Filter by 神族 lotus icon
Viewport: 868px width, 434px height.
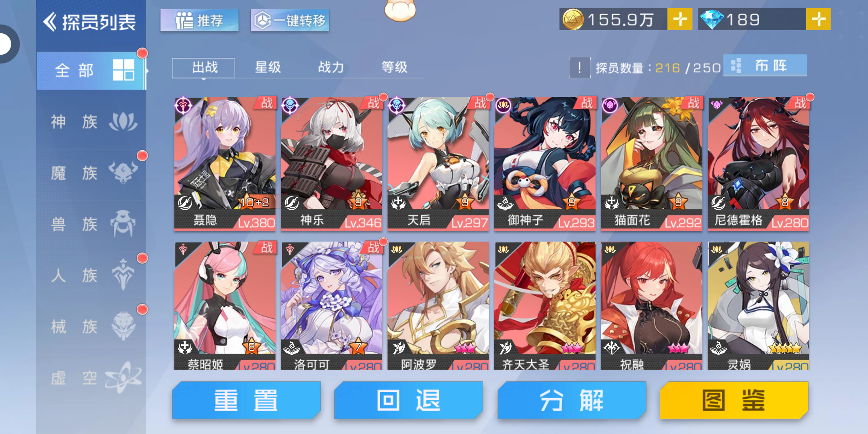tap(123, 122)
